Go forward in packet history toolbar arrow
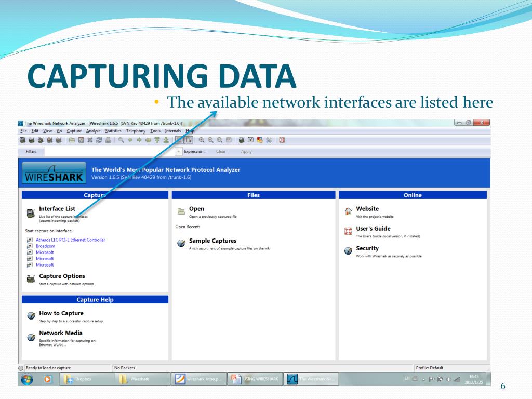 click(139, 140)
